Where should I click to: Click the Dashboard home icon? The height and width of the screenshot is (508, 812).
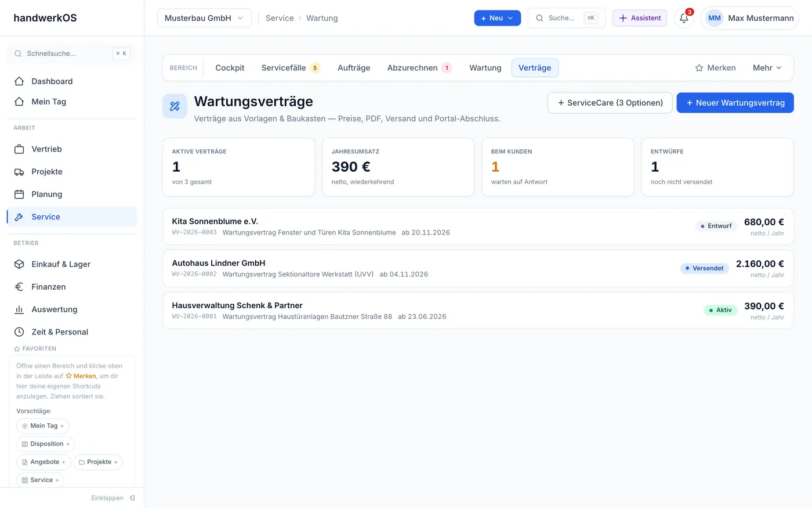pos(19,81)
